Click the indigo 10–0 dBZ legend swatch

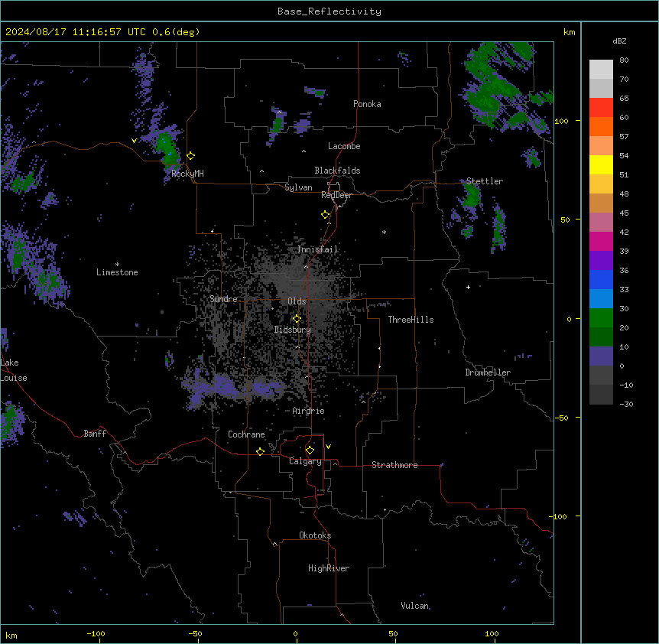point(601,356)
